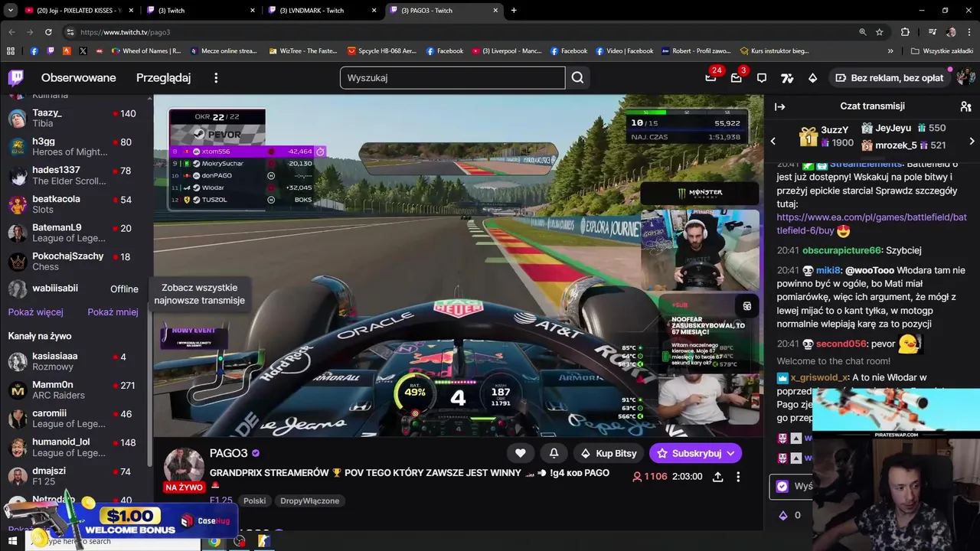Screen dimensions: 980x551
Task: Open the Subskrybuj dropdown button
Action: coord(695,453)
